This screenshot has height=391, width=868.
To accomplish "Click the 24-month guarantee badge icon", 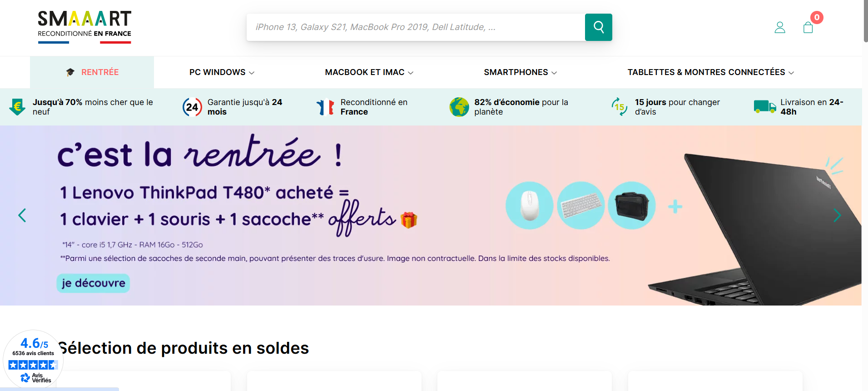I will (192, 107).
